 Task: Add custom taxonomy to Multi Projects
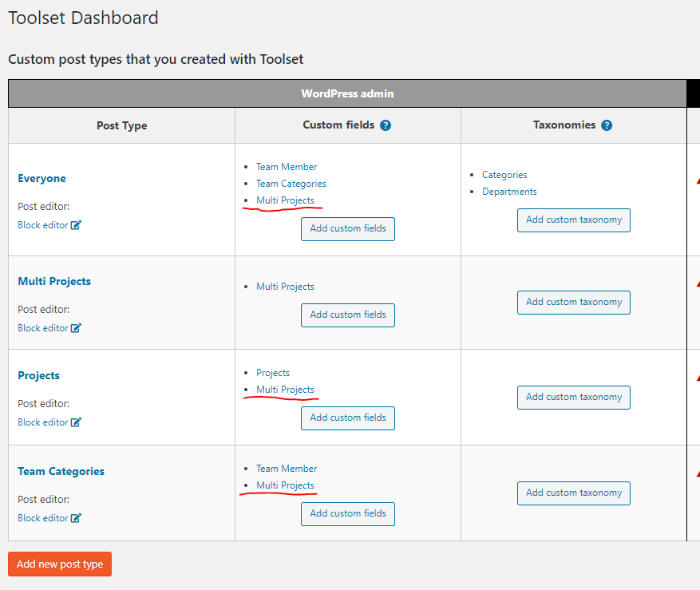click(x=574, y=303)
